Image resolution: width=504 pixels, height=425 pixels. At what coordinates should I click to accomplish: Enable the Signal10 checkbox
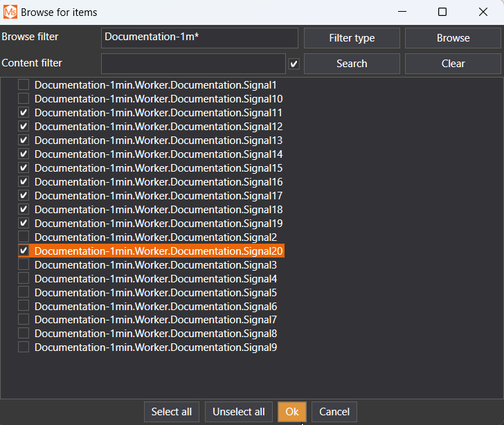pos(24,99)
